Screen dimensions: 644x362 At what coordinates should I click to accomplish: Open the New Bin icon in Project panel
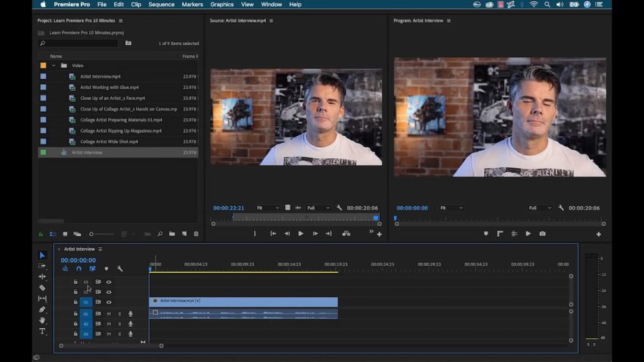[x=172, y=234]
